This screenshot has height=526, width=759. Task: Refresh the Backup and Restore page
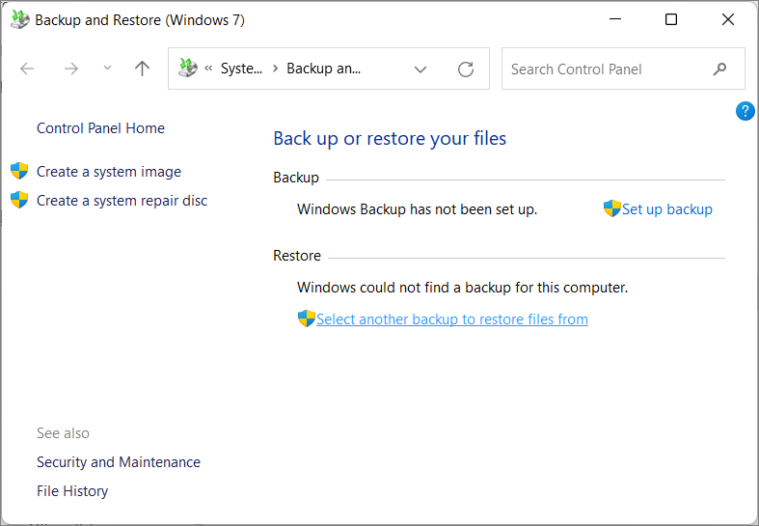click(466, 69)
